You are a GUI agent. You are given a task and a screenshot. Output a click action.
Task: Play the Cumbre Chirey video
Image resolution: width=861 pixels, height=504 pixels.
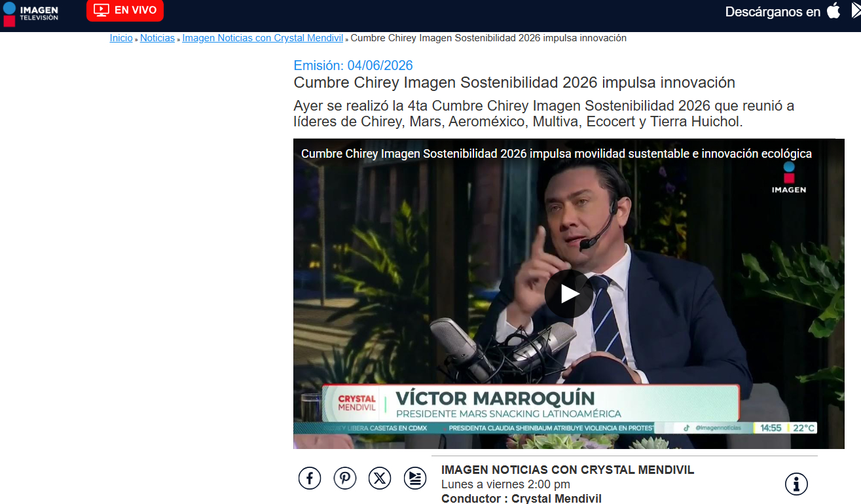click(569, 294)
